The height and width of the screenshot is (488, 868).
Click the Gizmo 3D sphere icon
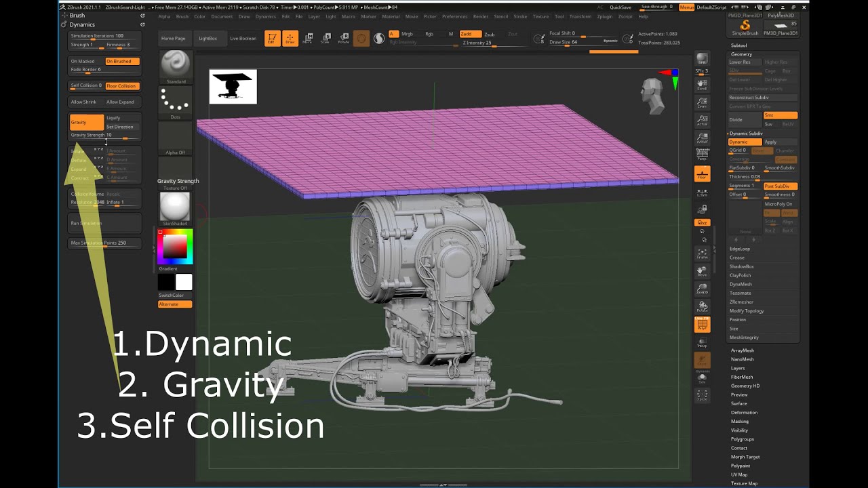pos(361,39)
